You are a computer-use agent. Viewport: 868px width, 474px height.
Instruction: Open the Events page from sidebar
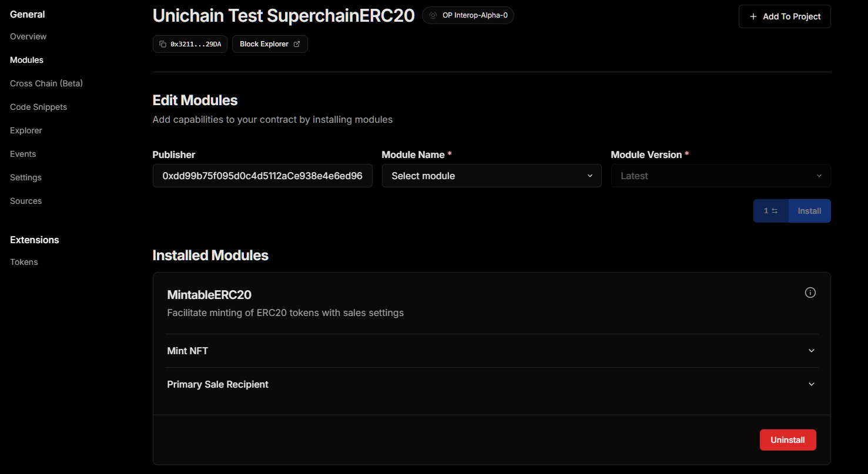(23, 154)
